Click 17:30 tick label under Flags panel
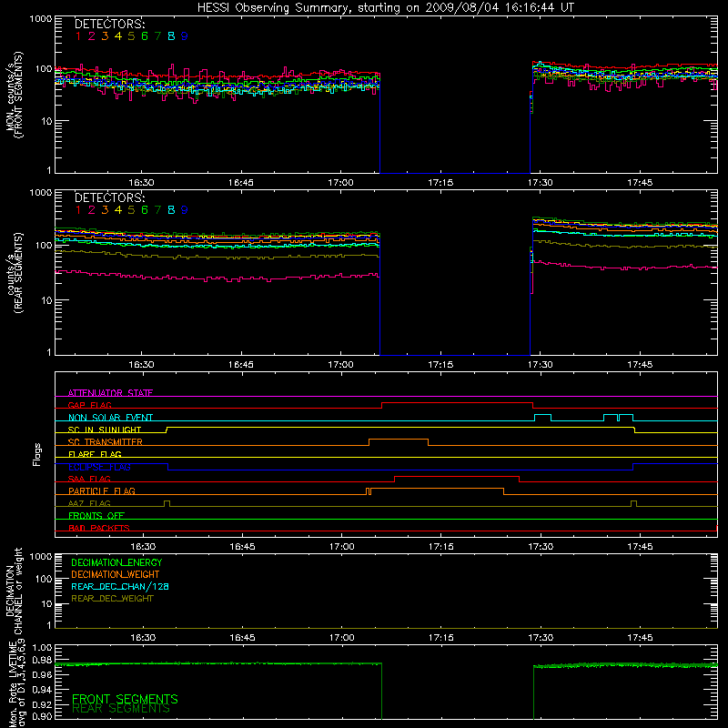The image size is (728, 728). [x=541, y=547]
